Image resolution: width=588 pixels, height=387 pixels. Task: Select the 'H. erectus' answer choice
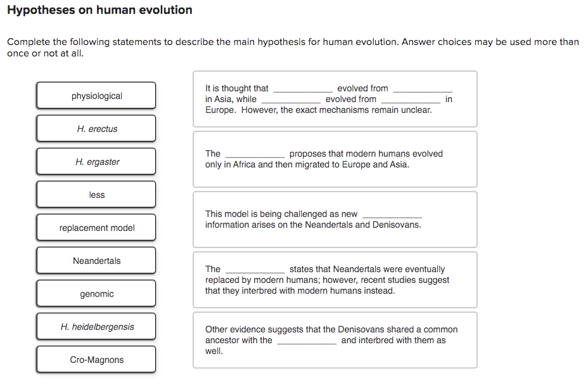[x=96, y=128]
